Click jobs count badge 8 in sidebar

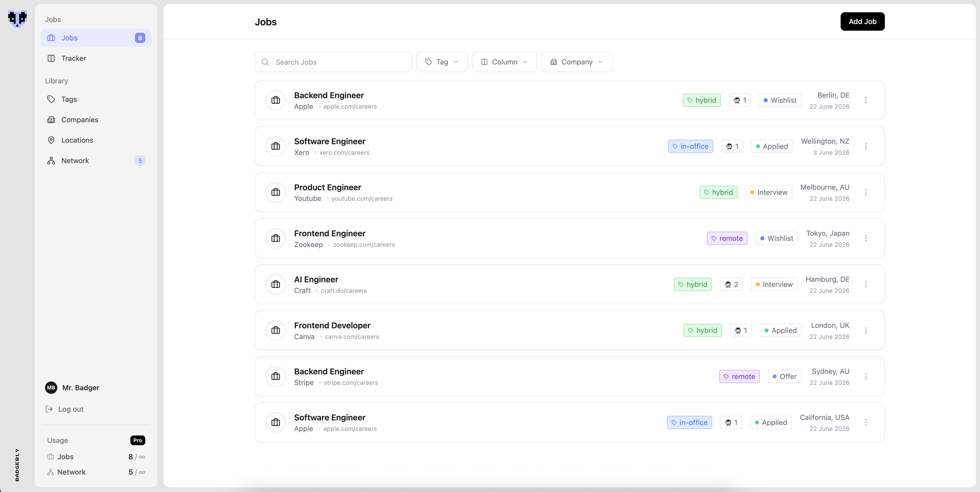coord(140,38)
